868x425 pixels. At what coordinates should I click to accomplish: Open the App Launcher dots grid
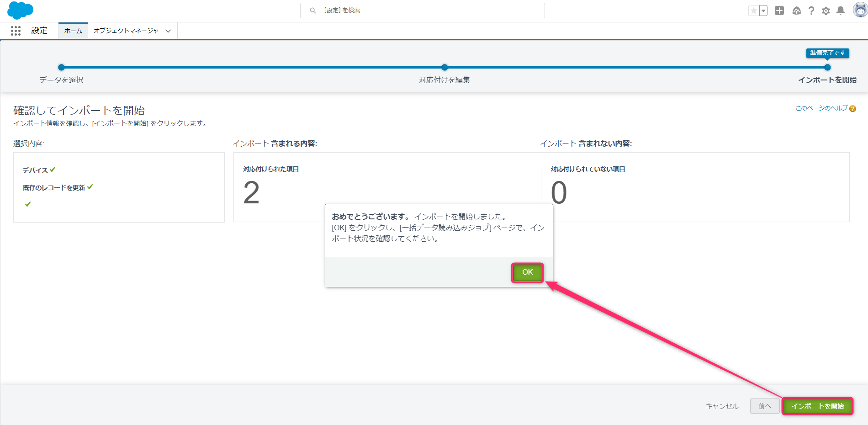(16, 31)
